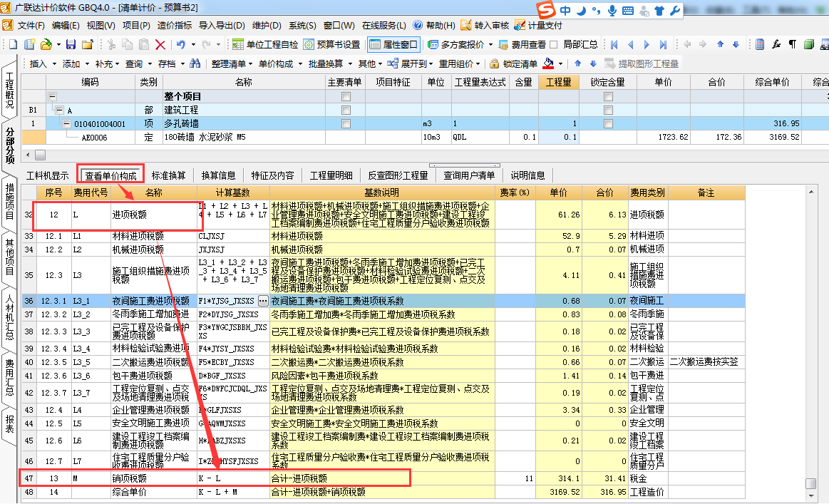The image size is (829, 504).
Task: Click the new-project-wizard icon with the star
Action: click(x=30, y=44)
